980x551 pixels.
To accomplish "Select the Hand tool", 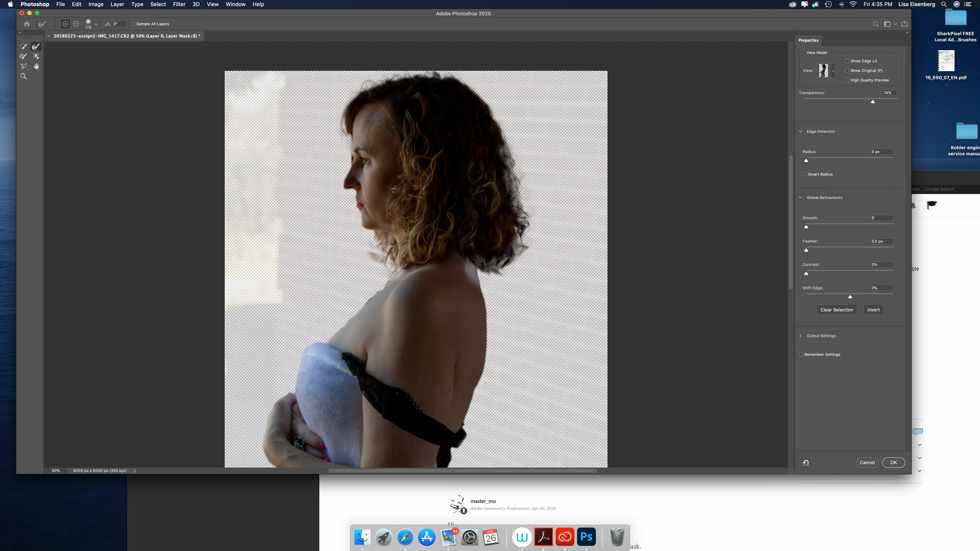I will 37,66.
